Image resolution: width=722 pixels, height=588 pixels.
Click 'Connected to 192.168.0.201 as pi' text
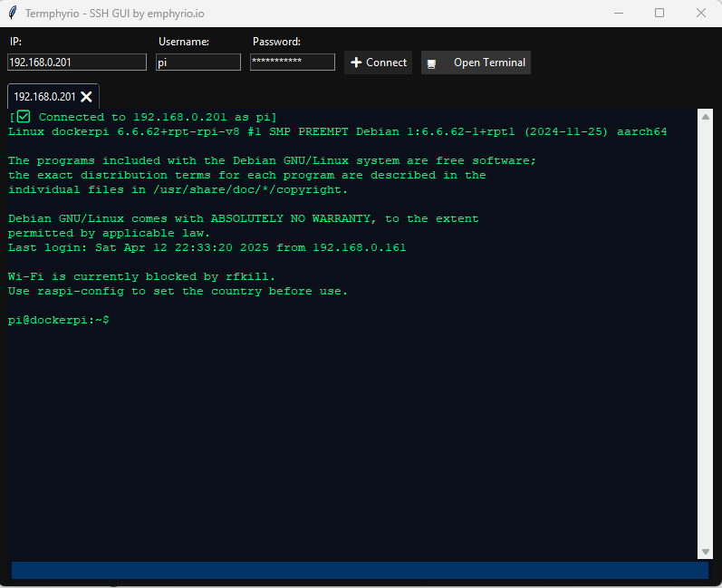click(158, 117)
